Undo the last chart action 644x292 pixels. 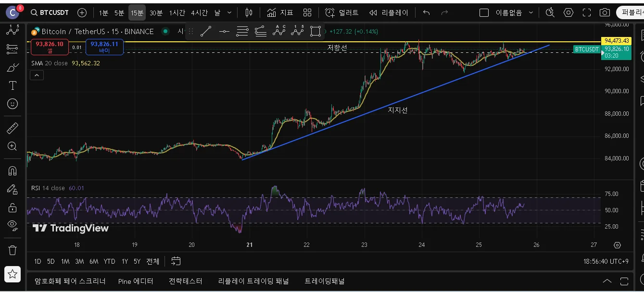pyautogui.click(x=426, y=12)
